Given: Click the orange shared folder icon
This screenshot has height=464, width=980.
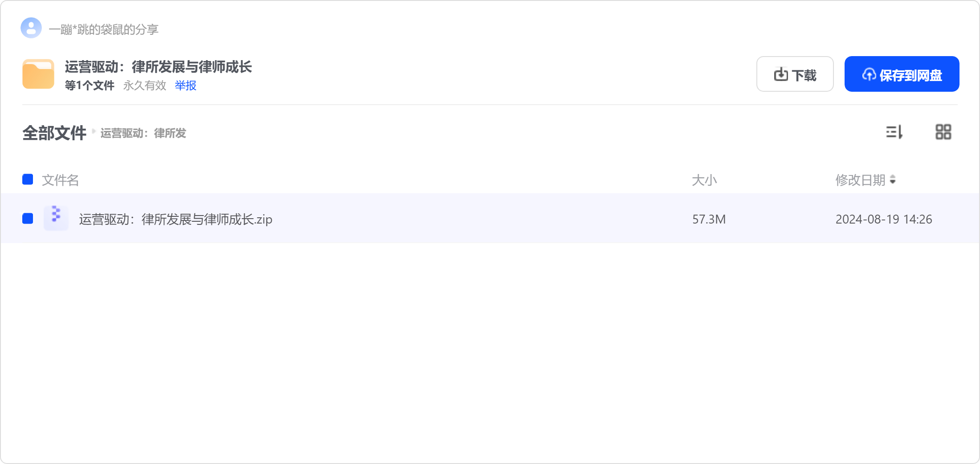Looking at the screenshot, I should [x=38, y=74].
